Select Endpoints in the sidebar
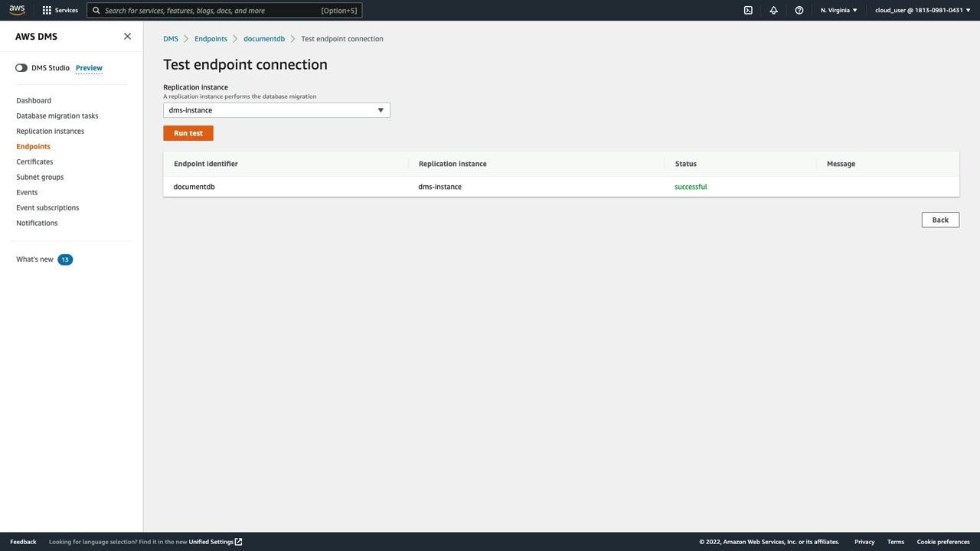This screenshot has height=551, width=980. (x=33, y=146)
